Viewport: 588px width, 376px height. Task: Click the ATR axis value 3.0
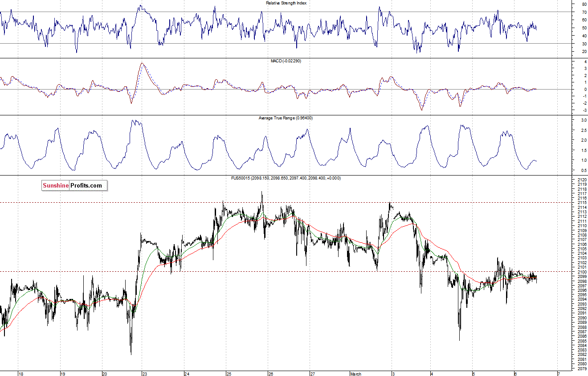point(583,120)
